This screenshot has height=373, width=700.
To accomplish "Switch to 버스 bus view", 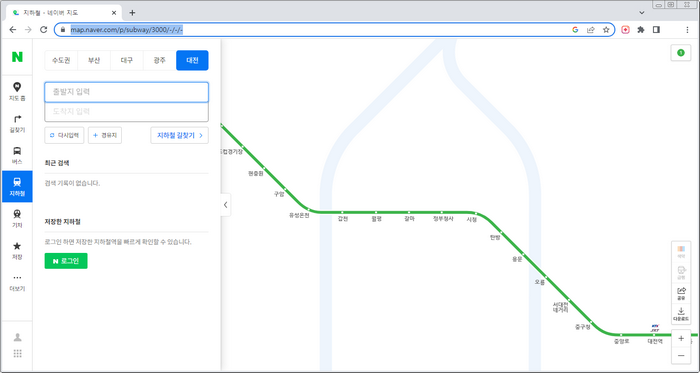I will (x=17, y=155).
